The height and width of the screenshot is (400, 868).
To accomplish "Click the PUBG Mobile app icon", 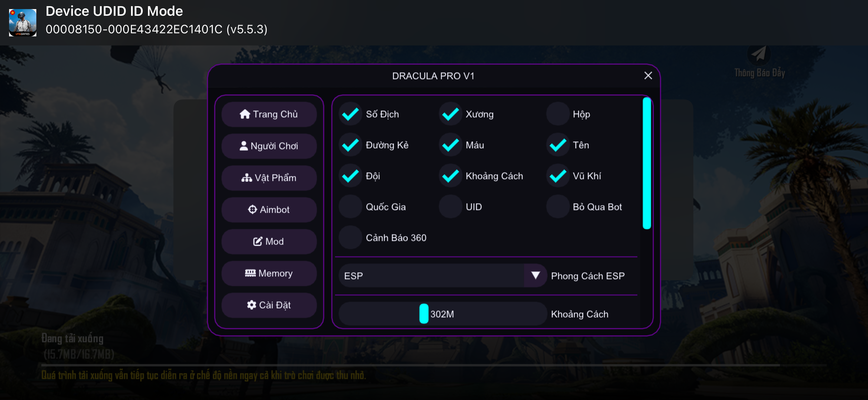I will (23, 23).
